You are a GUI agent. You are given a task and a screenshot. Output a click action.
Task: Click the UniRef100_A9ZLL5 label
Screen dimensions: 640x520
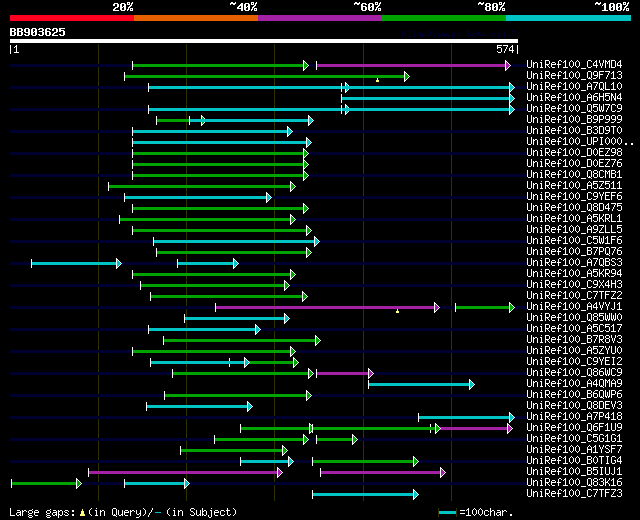coord(574,230)
